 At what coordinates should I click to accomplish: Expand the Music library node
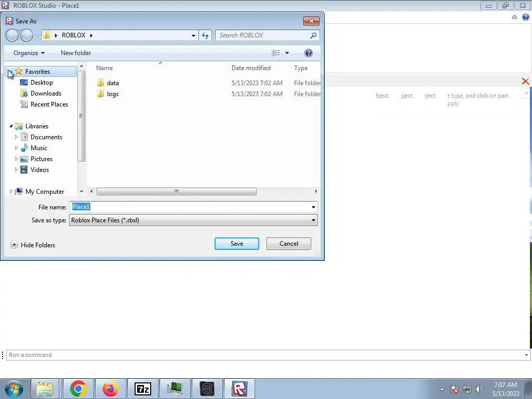click(x=16, y=148)
